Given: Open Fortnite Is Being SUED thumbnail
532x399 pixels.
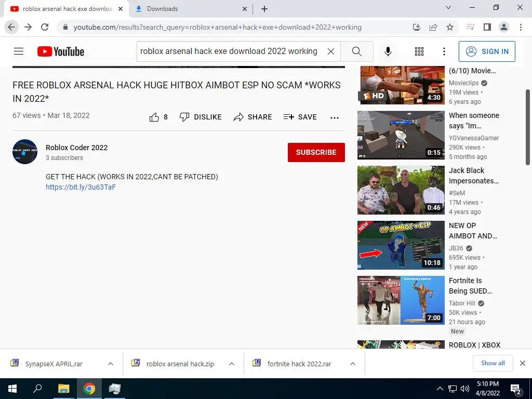Looking at the screenshot, I should coord(401,300).
